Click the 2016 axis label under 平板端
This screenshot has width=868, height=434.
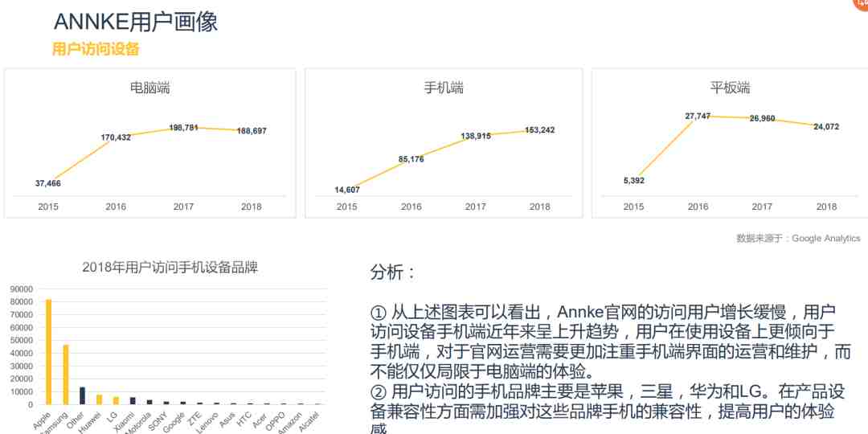[x=698, y=207]
